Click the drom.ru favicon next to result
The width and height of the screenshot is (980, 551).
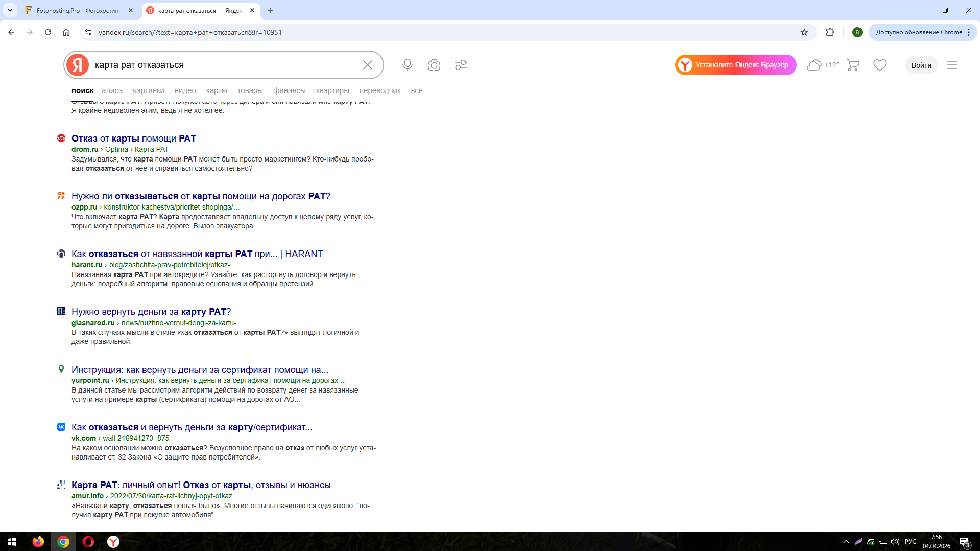coord(61,138)
